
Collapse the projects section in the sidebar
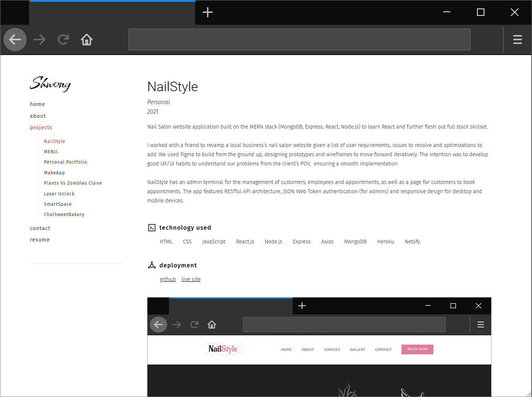pos(41,127)
